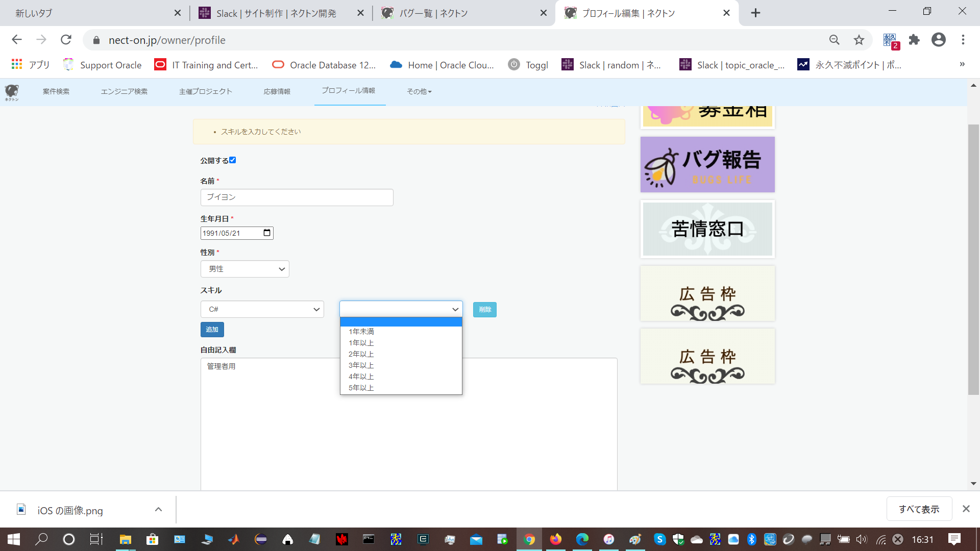The image size is (980, 551).
Task: Open the Oracle Database 12 bookmark
Action: (x=324, y=65)
